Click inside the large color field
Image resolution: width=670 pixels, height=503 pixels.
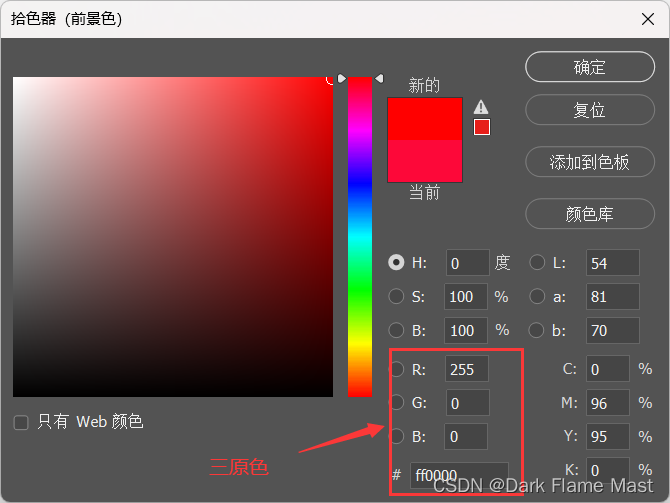173,237
